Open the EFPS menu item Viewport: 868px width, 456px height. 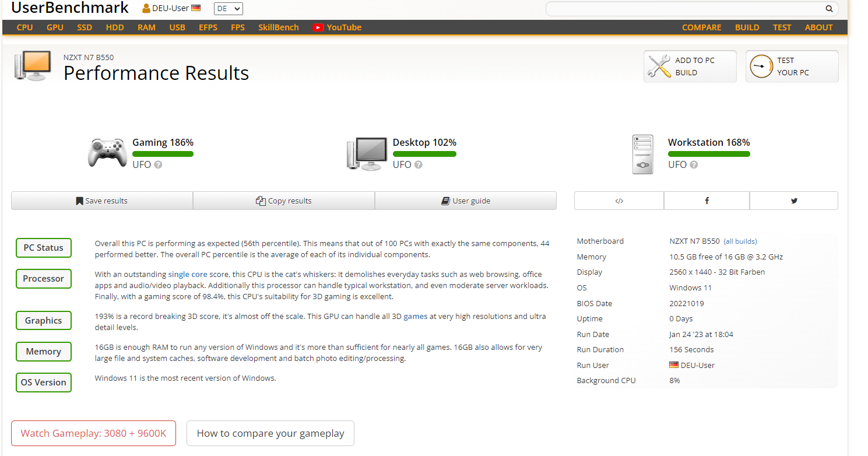click(x=208, y=27)
